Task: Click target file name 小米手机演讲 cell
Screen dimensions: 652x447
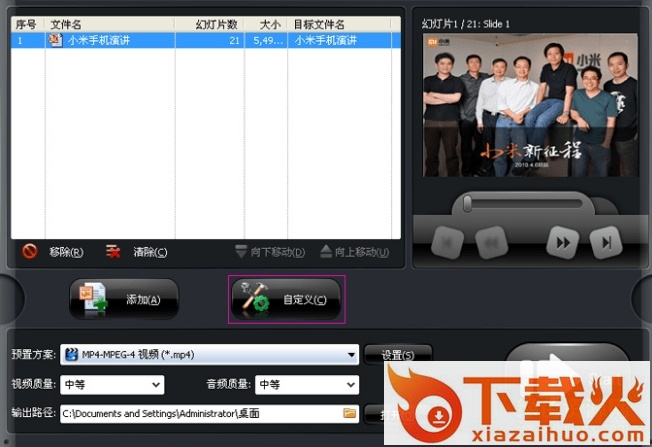Action: 326,40
